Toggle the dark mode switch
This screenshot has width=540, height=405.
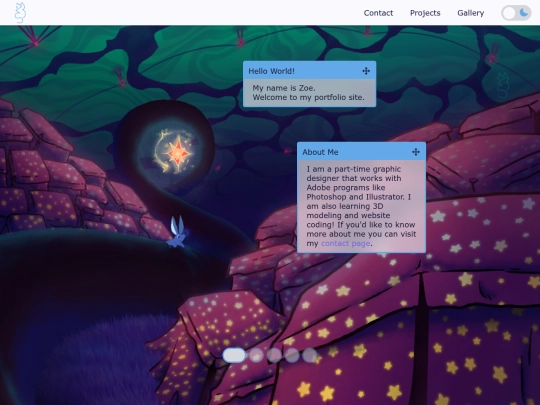(516, 13)
